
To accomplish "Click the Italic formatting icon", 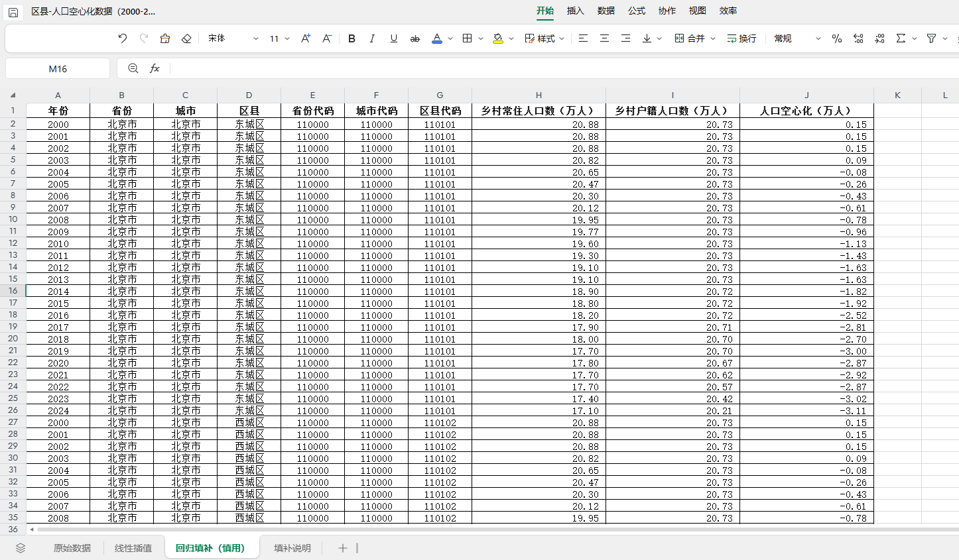I will pos(372,38).
